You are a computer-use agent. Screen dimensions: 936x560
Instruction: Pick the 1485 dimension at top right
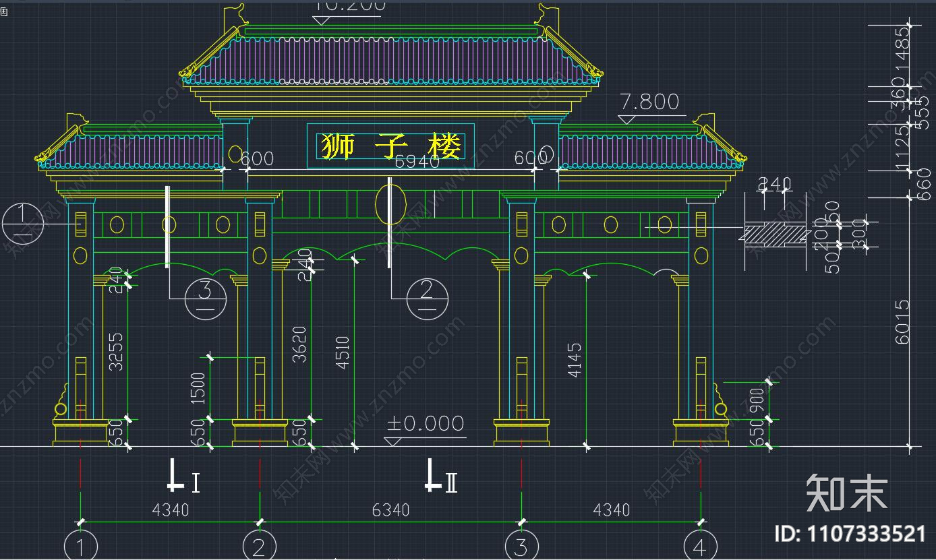[902, 49]
